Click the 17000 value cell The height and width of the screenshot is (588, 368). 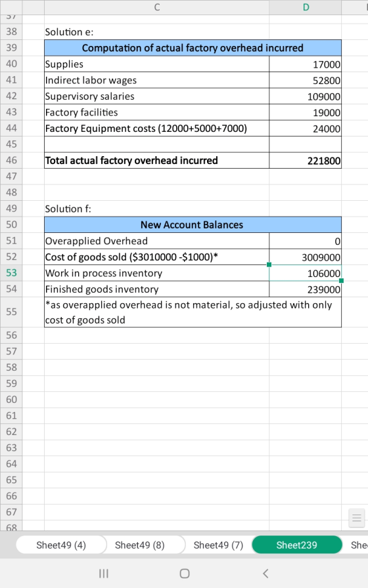306,64
